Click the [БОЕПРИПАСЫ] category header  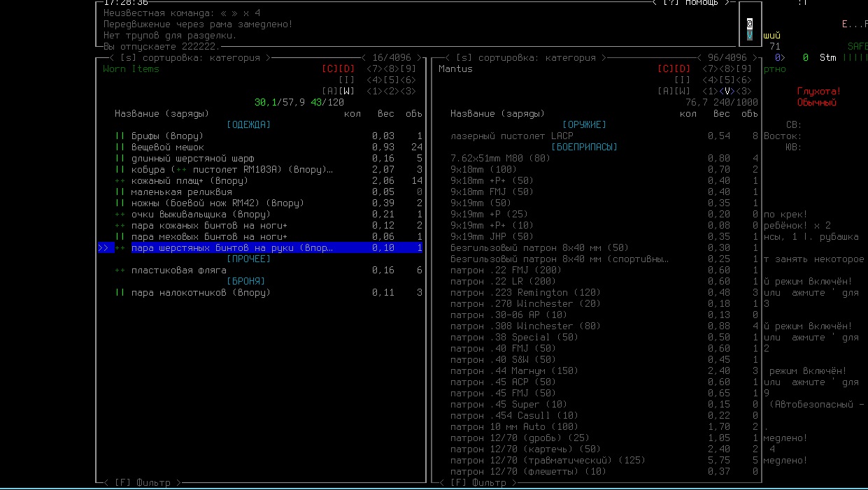585,147
